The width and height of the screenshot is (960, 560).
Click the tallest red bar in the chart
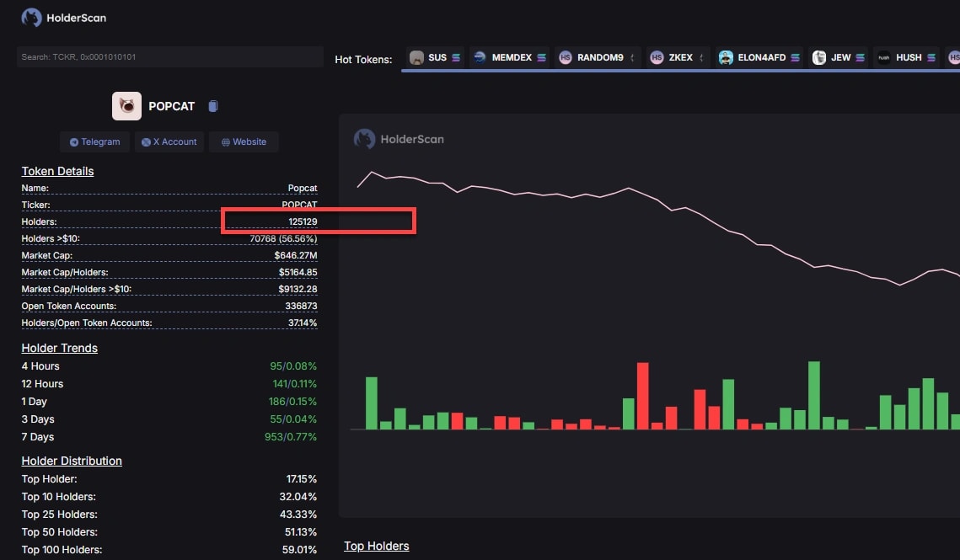click(642, 396)
